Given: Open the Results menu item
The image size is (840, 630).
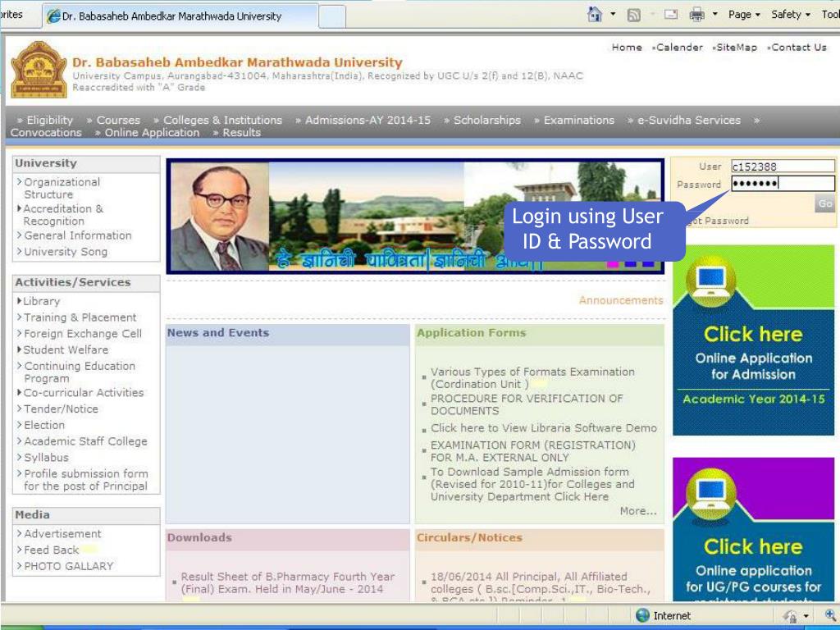Looking at the screenshot, I should [242, 132].
